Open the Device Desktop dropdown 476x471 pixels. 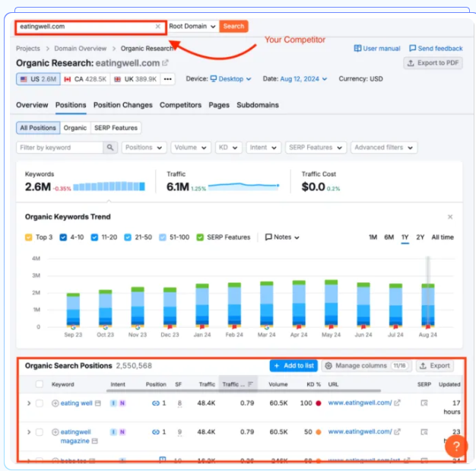click(x=230, y=79)
